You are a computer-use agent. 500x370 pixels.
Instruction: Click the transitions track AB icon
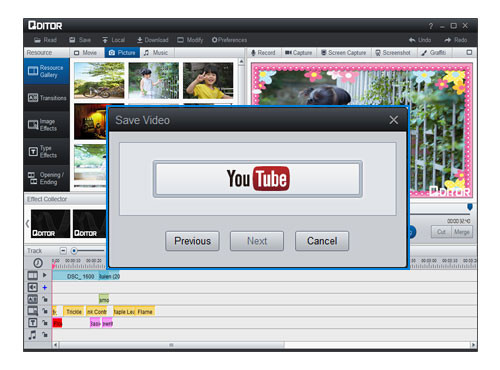tap(33, 299)
